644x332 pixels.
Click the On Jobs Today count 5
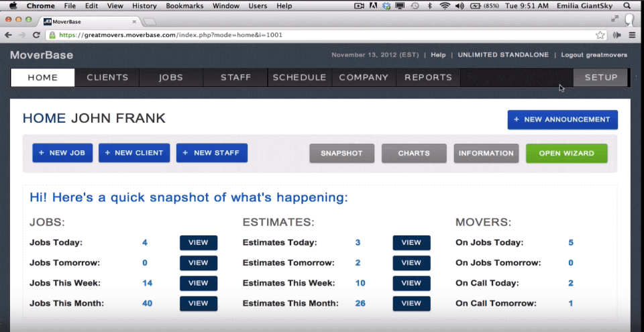pyautogui.click(x=571, y=243)
